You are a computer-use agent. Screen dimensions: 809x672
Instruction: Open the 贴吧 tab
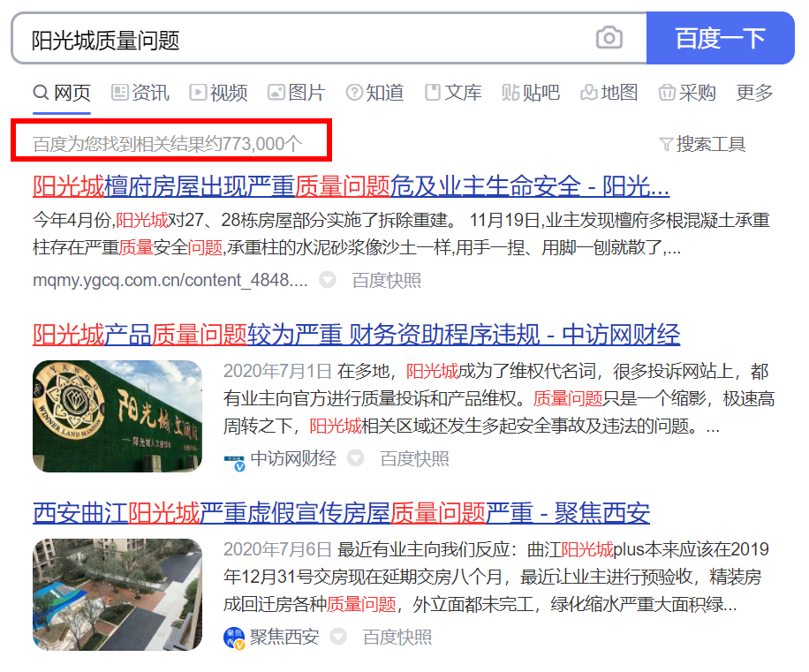531,93
